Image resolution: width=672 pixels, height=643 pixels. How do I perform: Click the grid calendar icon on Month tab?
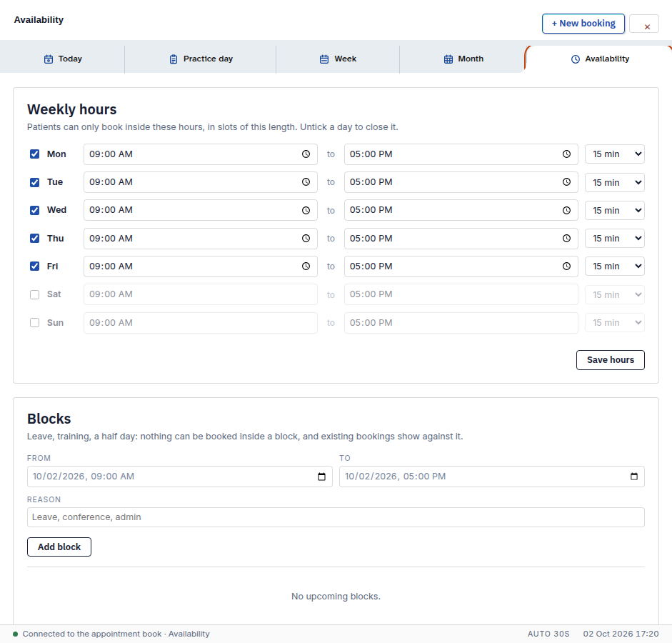point(448,59)
